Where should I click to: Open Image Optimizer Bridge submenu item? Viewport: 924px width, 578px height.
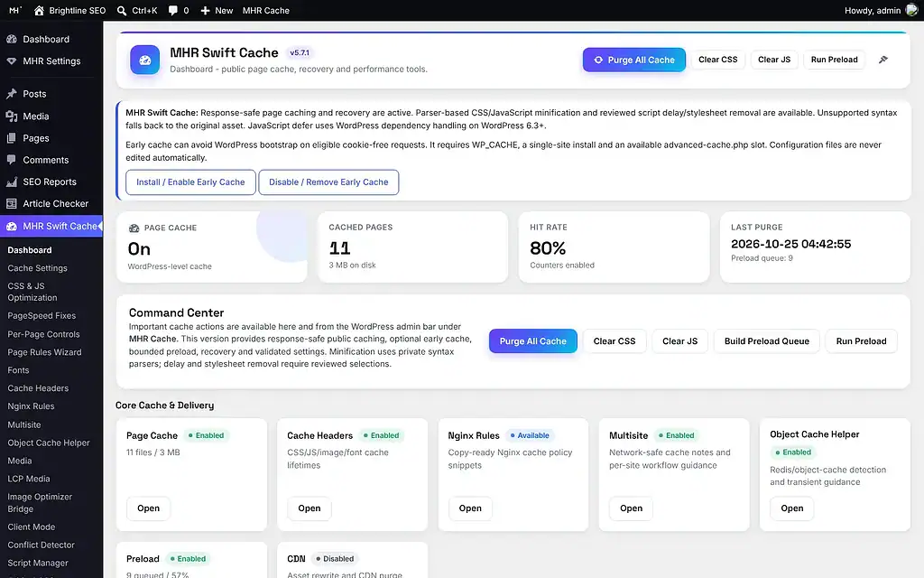click(x=40, y=502)
